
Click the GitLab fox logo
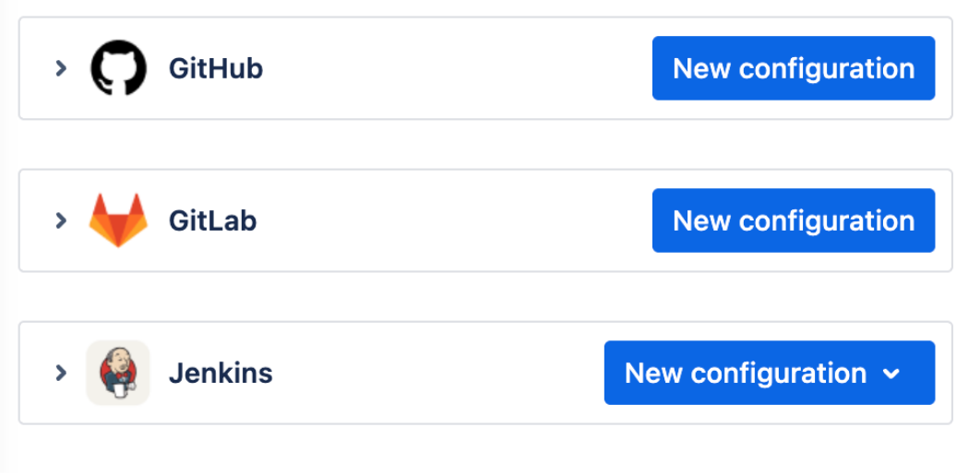coord(118,220)
